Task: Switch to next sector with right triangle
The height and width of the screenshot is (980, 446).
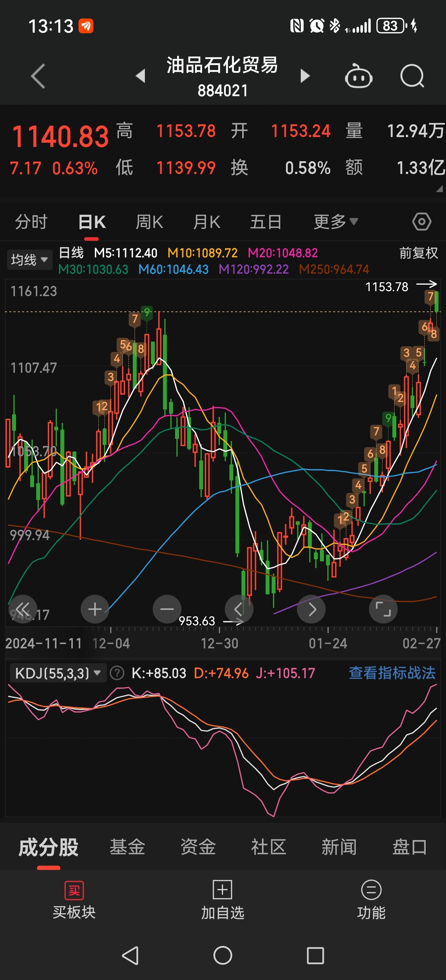Action: tap(305, 76)
